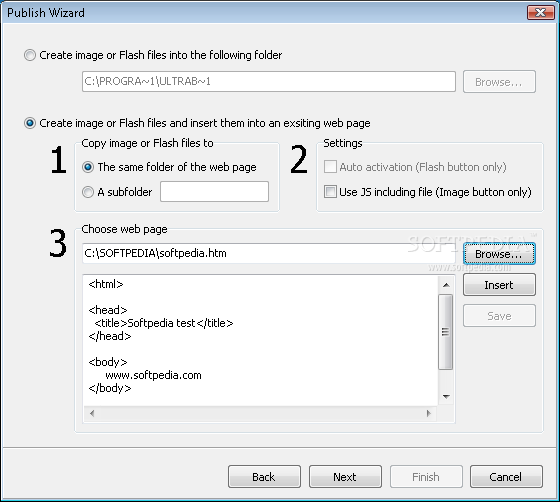The height and width of the screenshot is (502, 560).
Task: Click the Save button
Action: 499,316
